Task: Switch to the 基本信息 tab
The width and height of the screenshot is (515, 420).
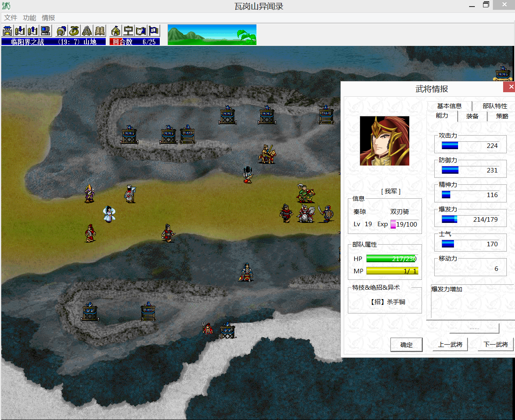Action: tap(449, 106)
